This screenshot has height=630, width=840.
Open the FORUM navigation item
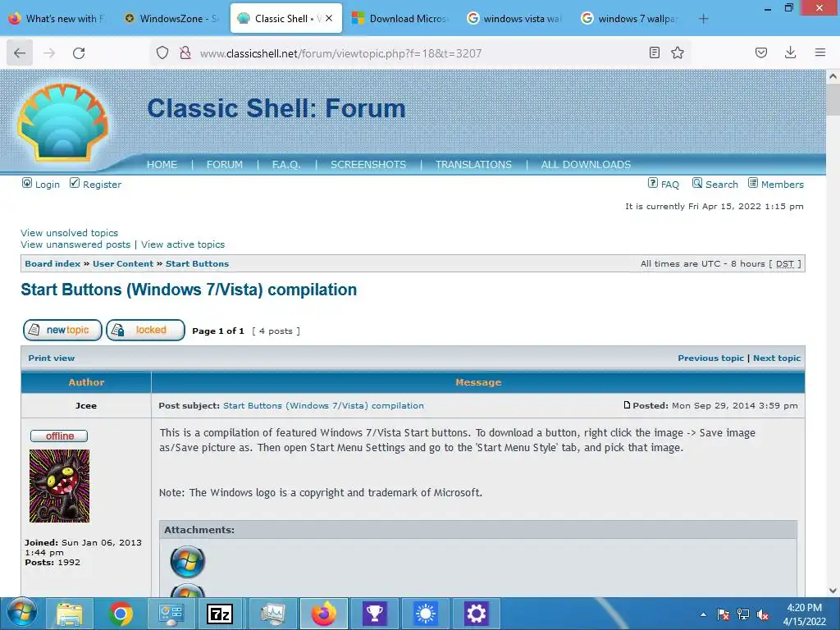[225, 164]
